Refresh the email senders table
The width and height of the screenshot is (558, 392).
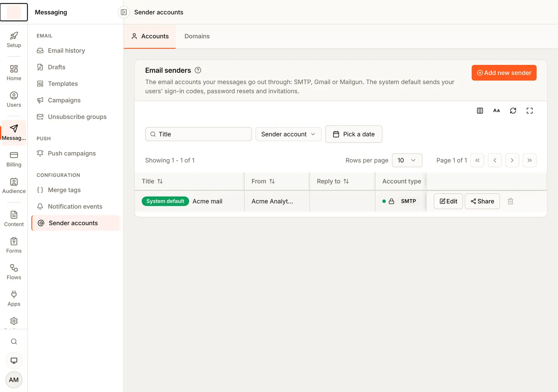[513, 110]
